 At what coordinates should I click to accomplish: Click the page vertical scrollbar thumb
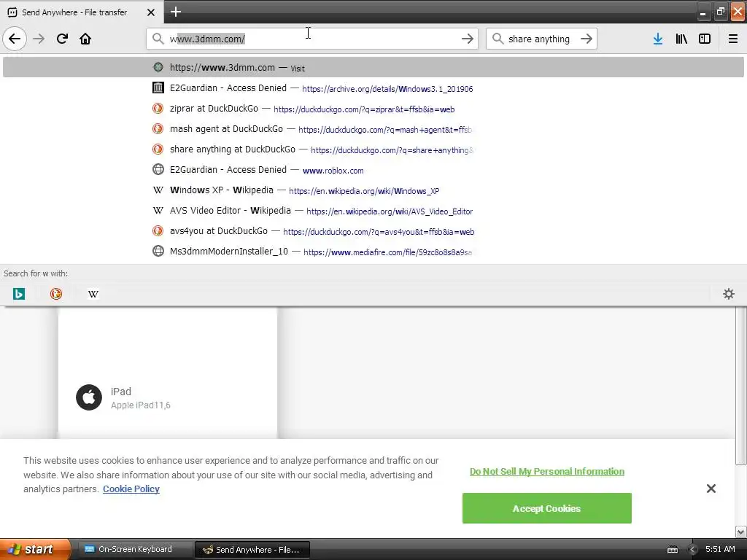741,386
